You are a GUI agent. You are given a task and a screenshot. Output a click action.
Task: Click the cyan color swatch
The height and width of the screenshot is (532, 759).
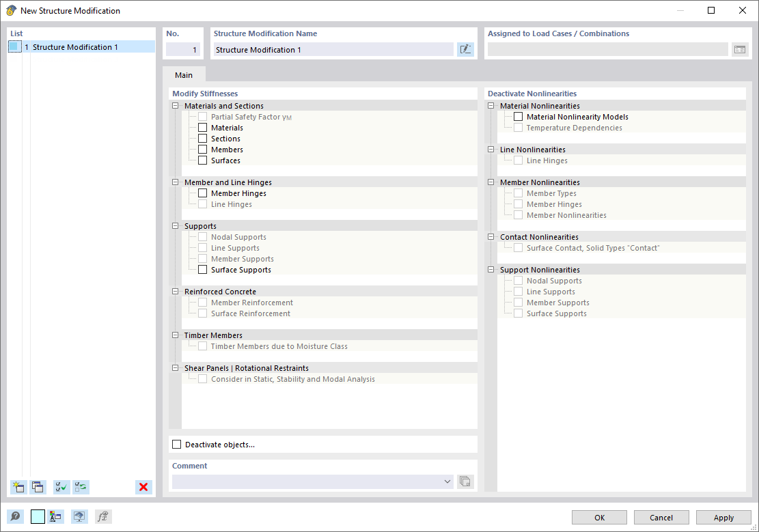[38, 516]
